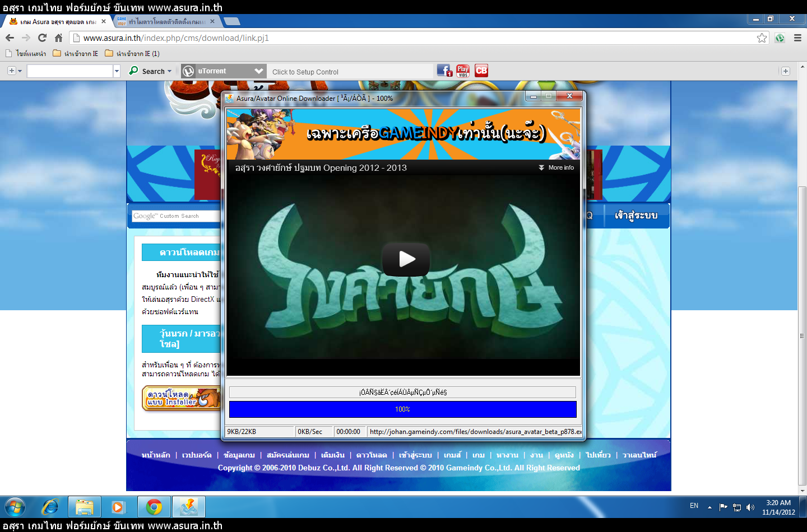The width and height of the screenshot is (807, 532).
Task: Open the Facebook toolbar icon
Action: coord(444,71)
